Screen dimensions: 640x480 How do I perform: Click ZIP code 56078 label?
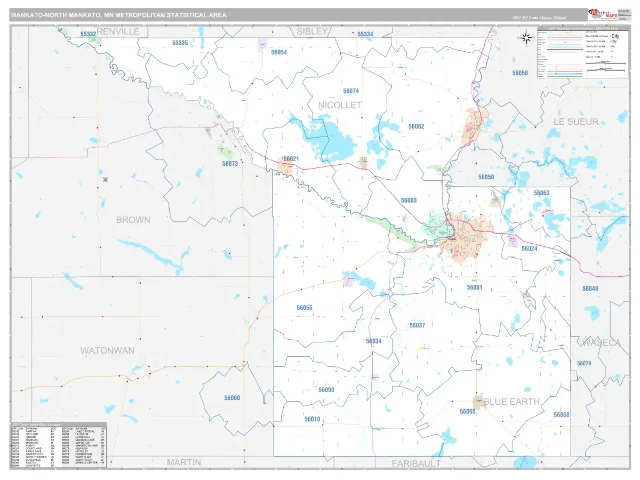pyautogui.click(x=584, y=363)
